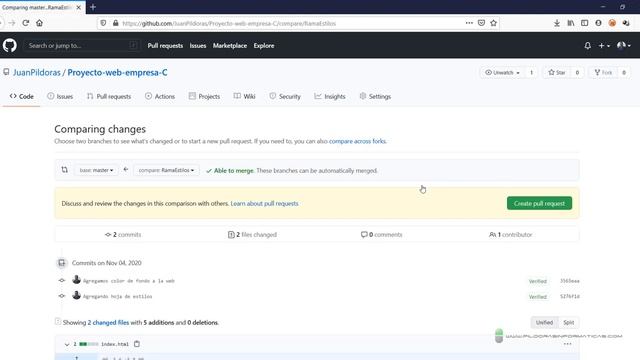
Task: Switch to the Settings tab
Action: tap(375, 96)
